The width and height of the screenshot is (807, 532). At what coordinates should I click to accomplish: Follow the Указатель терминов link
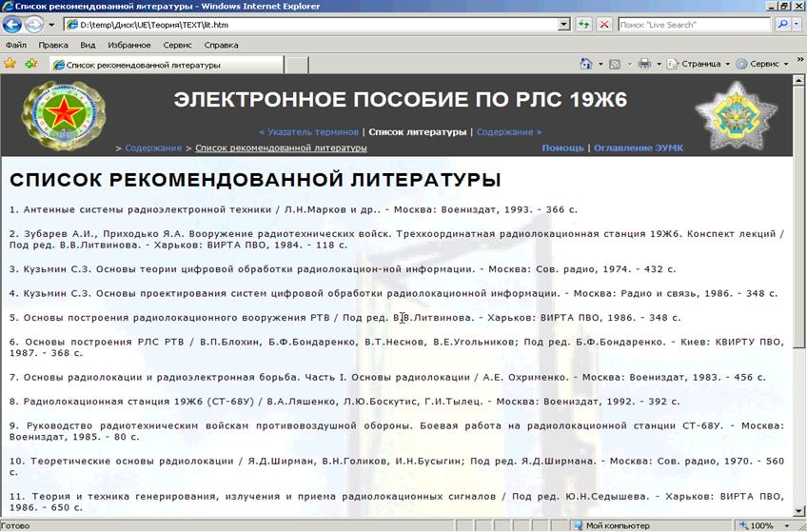coord(308,131)
